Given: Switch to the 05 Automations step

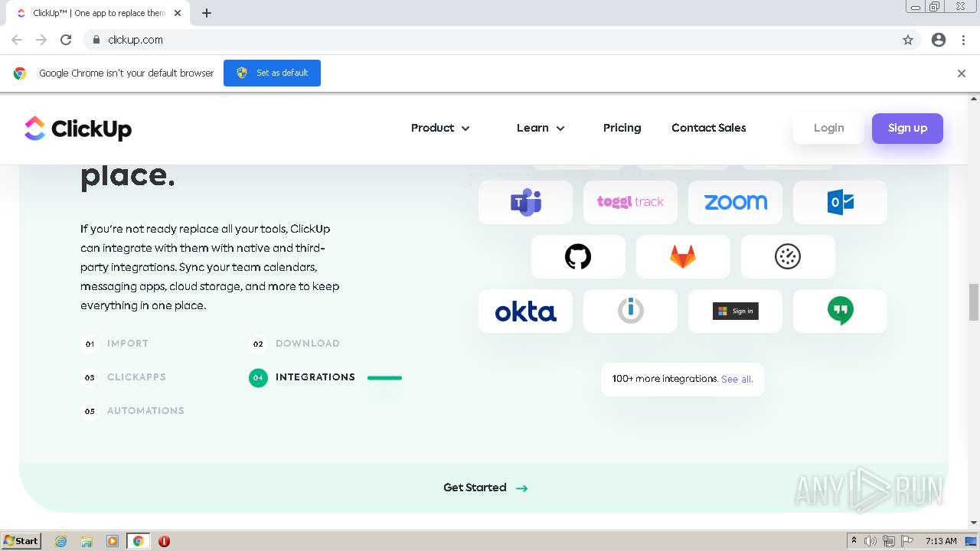Looking at the screenshot, I should (x=132, y=411).
